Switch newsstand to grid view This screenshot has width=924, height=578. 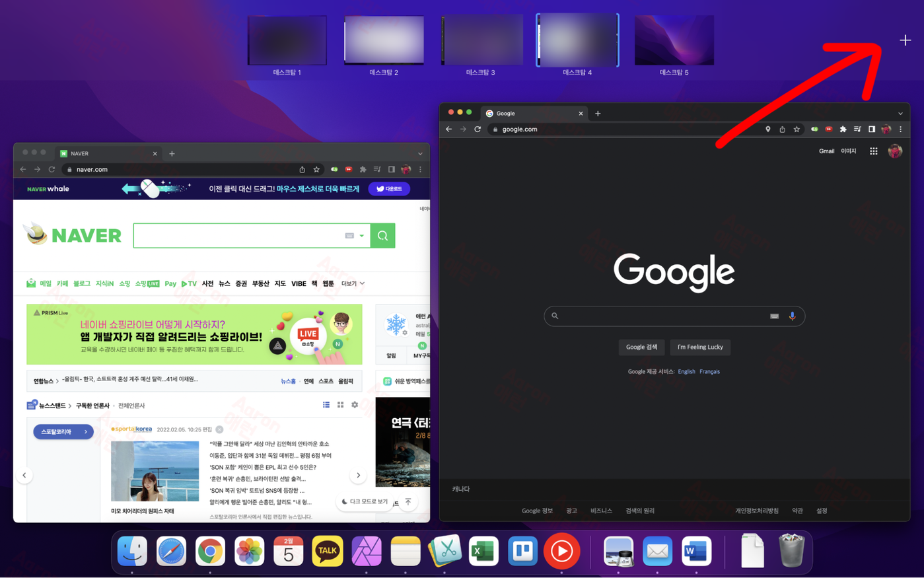[x=340, y=405]
